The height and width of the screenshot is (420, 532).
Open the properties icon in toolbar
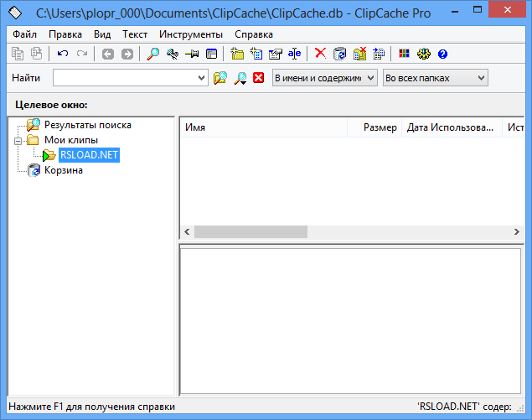coord(276,54)
